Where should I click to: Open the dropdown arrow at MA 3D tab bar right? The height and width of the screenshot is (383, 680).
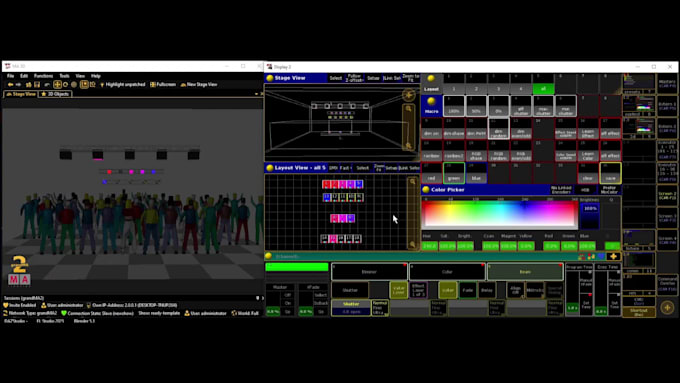tap(256, 94)
